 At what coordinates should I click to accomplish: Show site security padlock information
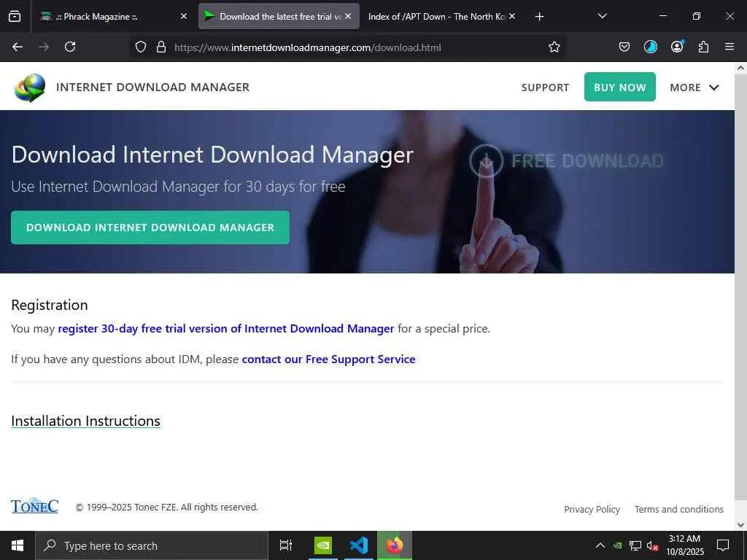pyautogui.click(x=161, y=47)
